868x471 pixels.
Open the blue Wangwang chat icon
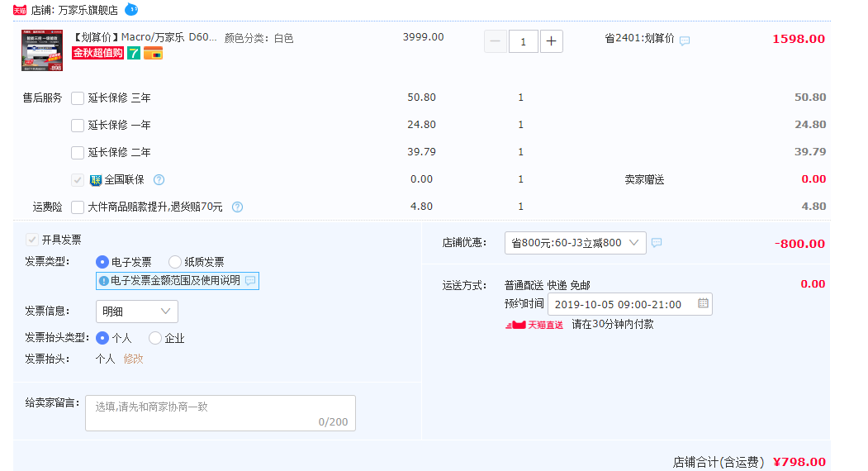(x=131, y=9)
